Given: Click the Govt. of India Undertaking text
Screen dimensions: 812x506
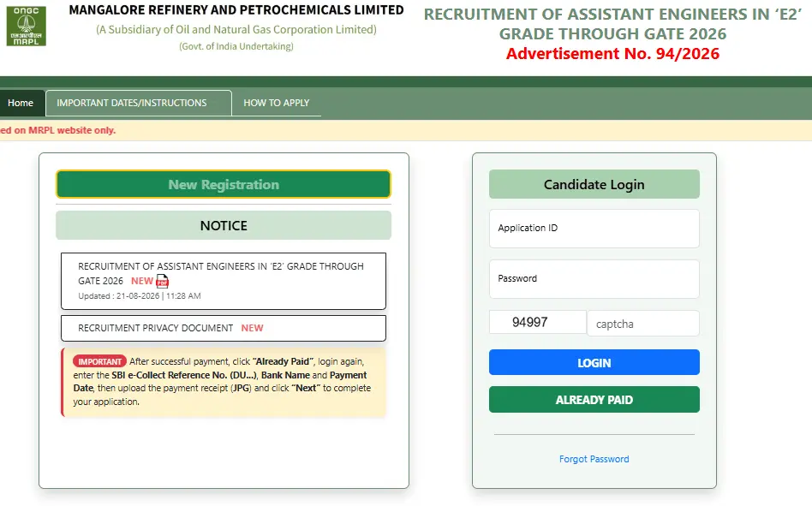Looking at the screenshot, I should click(236, 46).
